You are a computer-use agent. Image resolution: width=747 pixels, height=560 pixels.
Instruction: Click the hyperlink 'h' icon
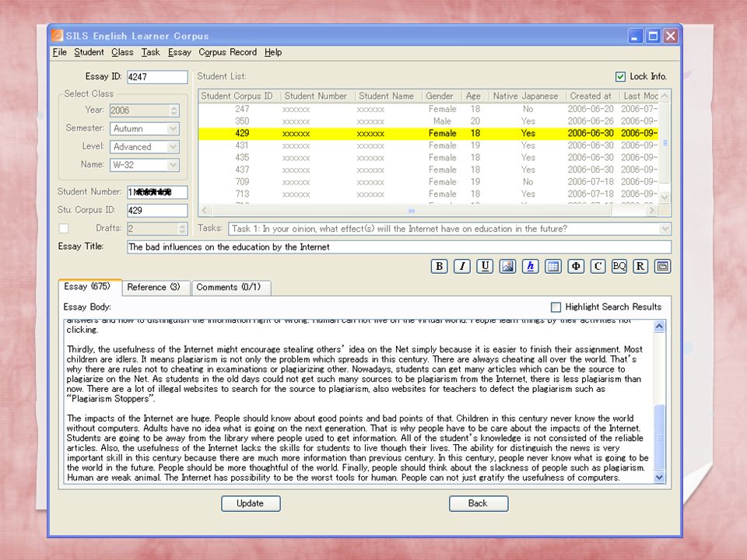(x=530, y=266)
